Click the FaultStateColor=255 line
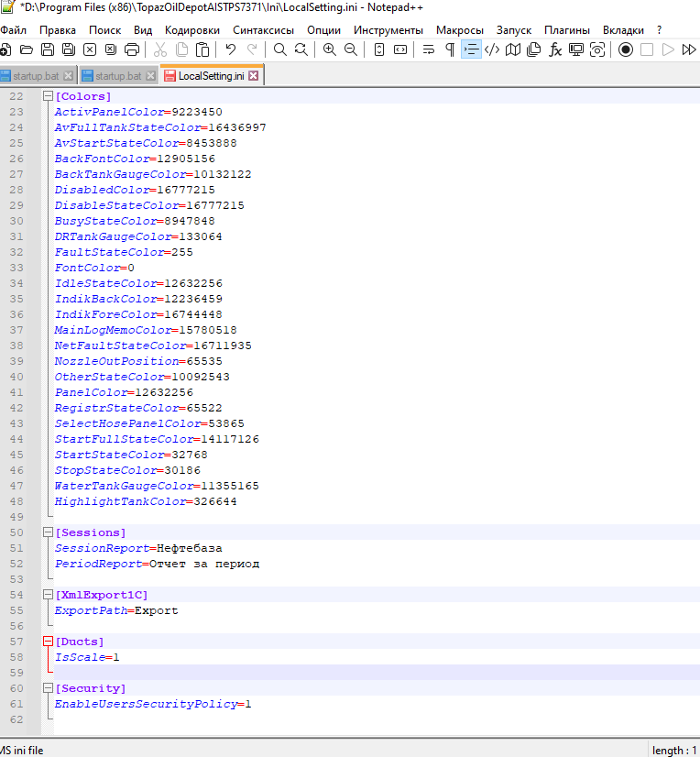Screen dimensions: 700x757 pyautogui.click(x=124, y=252)
